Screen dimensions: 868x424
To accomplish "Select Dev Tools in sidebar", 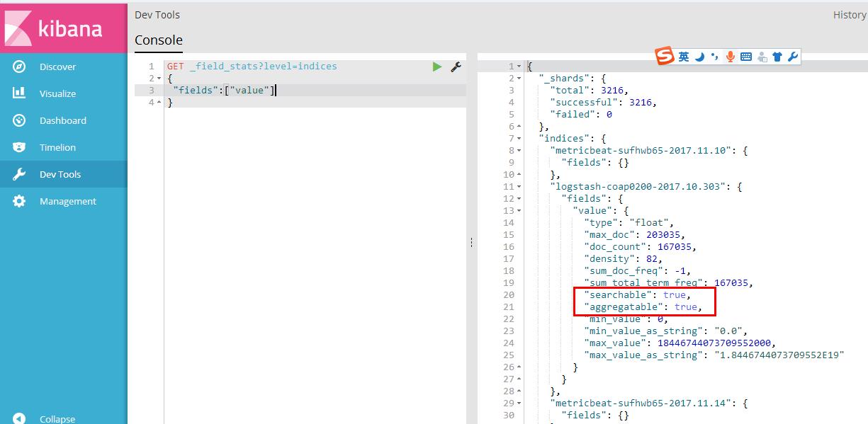I will (63, 174).
